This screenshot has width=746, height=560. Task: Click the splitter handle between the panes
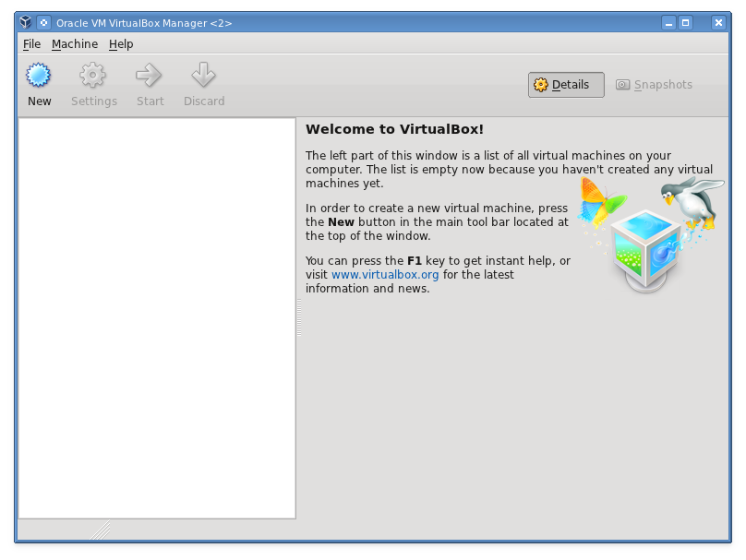(x=299, y=317)
